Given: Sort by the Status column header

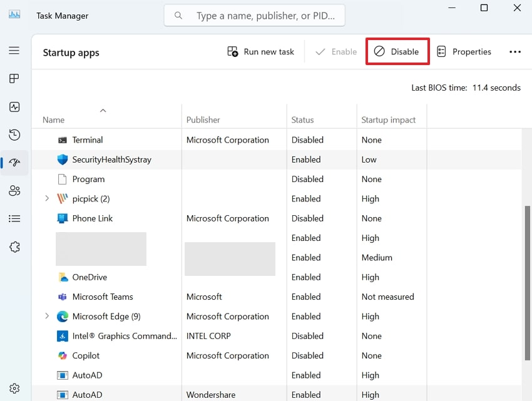Looking at the screenshot, I should click(x=302, y=119).
